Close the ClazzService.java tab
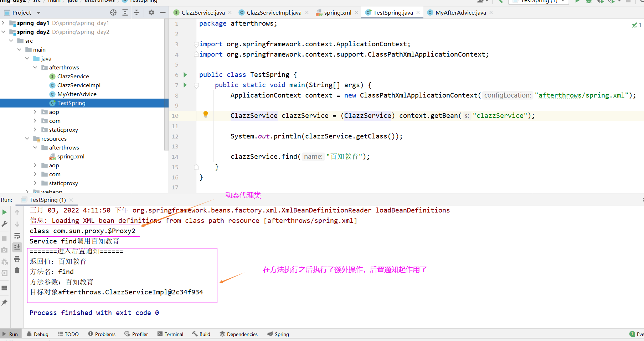Viewport: 644px width, 341px height. coord(230,12)
